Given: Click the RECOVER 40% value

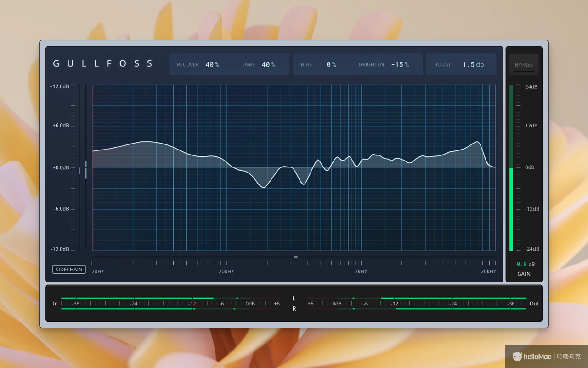Looking at the screenshot, I should 212,65.
